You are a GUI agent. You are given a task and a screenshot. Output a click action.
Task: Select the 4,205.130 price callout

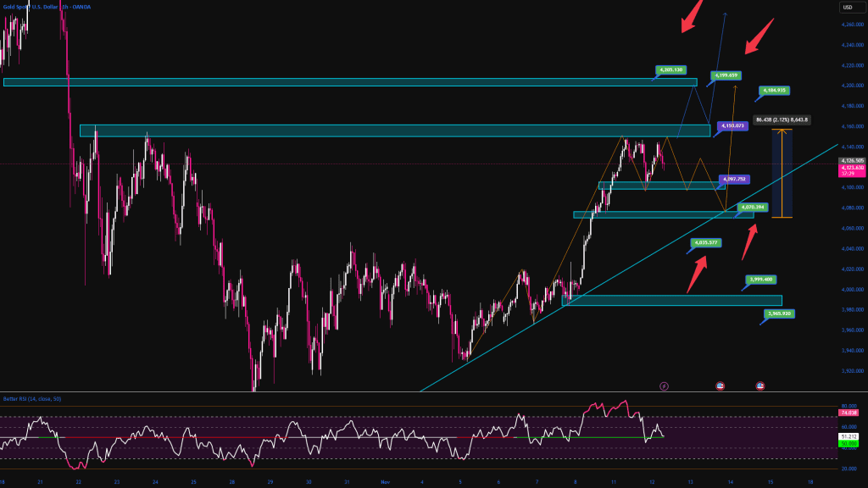pyautogui.click(x=671, y=69)
